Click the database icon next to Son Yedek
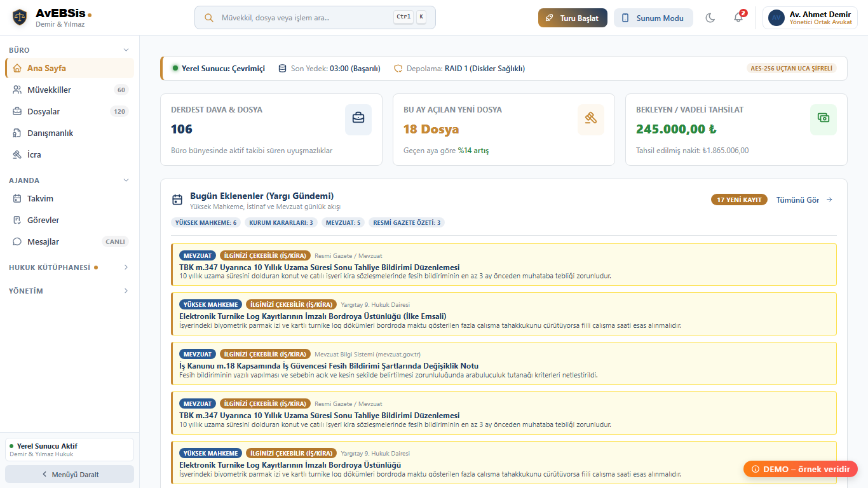 pyautogui.click(x=282, y=69)
